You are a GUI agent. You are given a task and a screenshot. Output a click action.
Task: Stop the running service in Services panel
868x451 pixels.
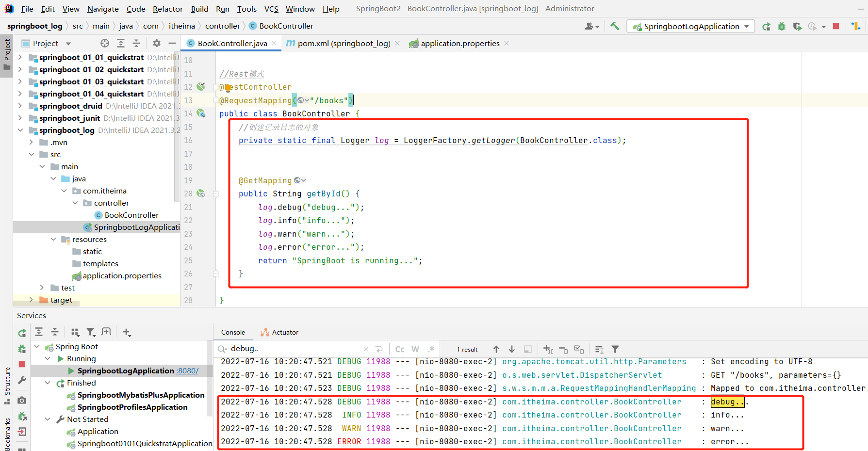pyautogui.click(x=22, y=364)
